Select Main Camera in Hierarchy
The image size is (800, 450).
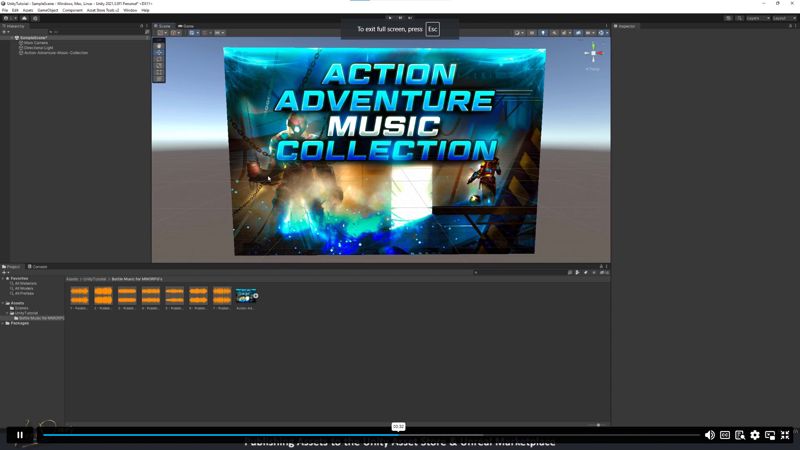[x=35, y=43]
